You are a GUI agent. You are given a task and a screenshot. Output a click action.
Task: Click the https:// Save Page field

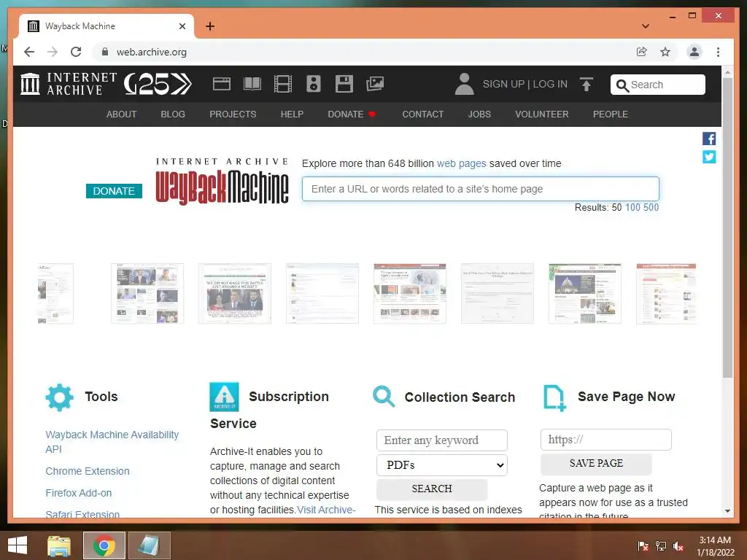[x=606, y=440]
